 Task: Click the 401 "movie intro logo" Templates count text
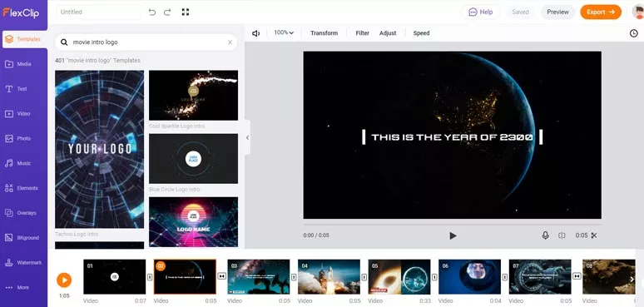pos(97,61)
